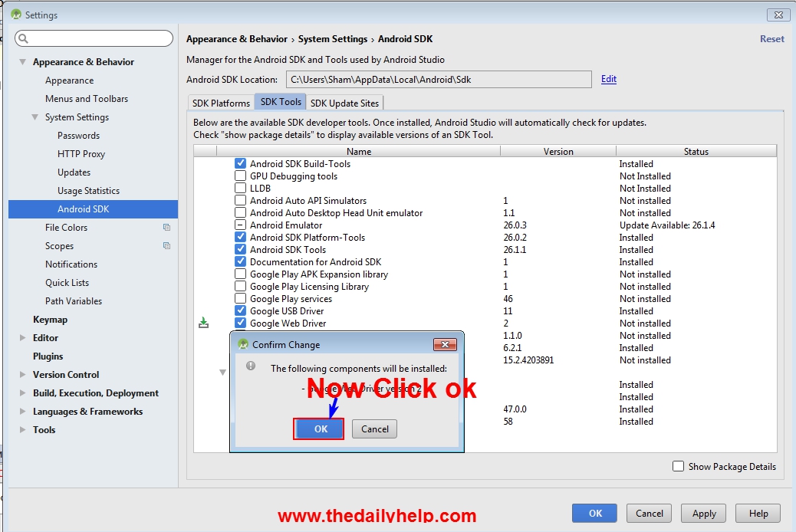Open Usage Statistics settings
The image size is (796, 532).
[x=88, y=190]
